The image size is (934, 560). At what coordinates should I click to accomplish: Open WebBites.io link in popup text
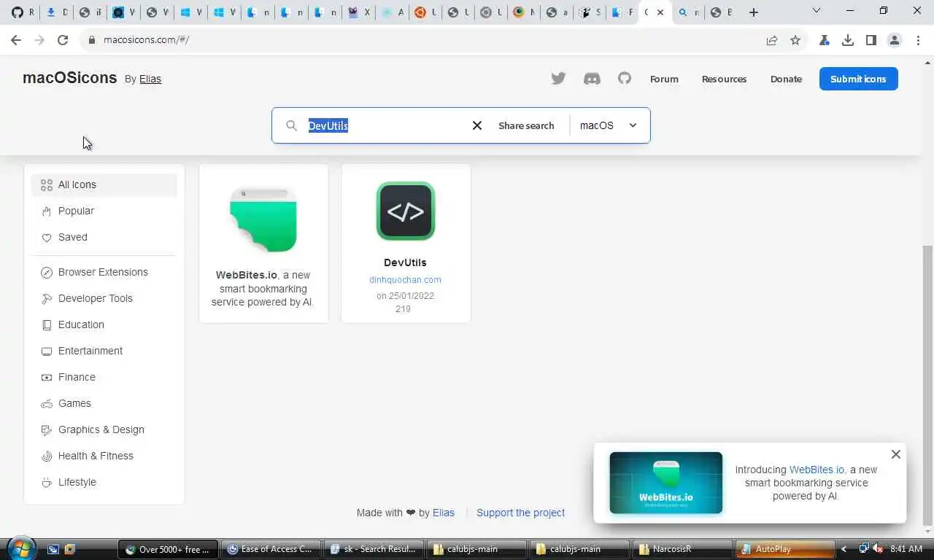point(817,470)
